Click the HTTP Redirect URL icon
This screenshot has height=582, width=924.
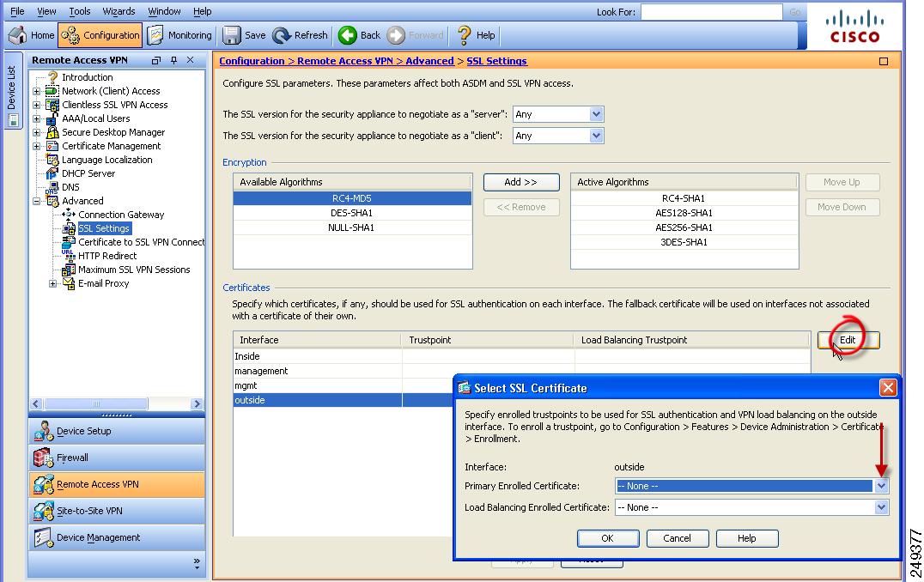69,256
